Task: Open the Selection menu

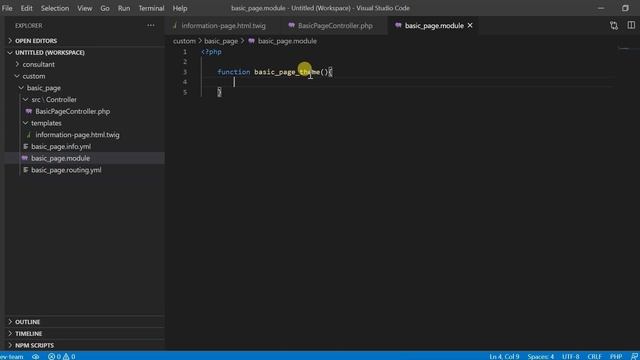Action: [x=55, y=8]
